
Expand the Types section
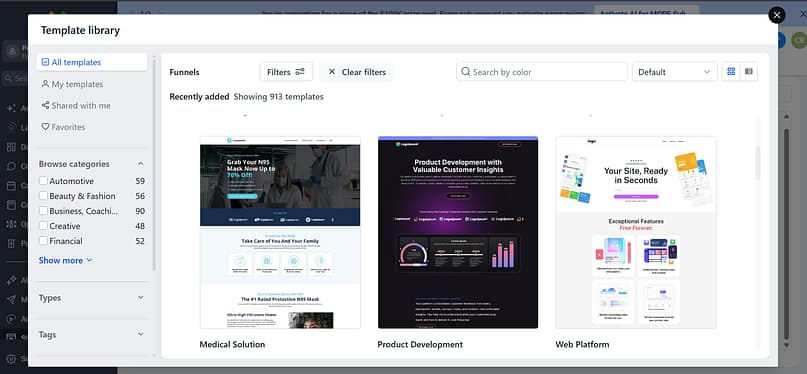141,298
